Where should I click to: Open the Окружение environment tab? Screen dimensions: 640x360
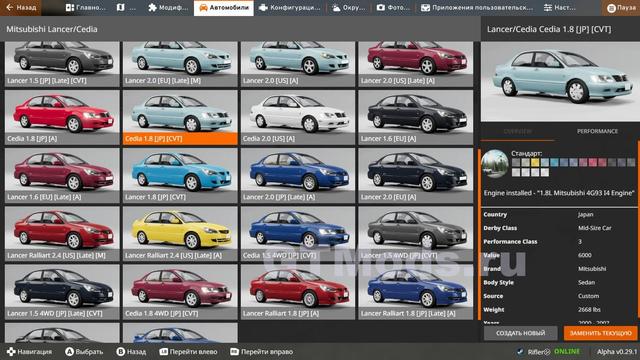(348, 8)
